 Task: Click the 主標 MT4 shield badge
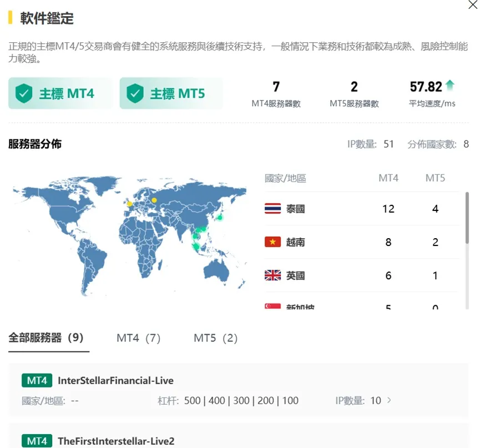pos(60,93)
